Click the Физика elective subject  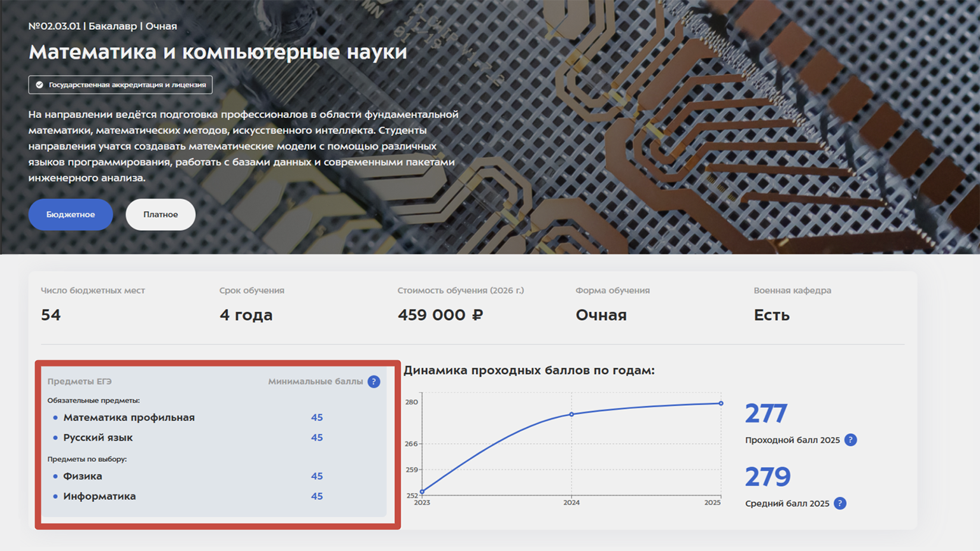pyautogui.click(x=83, y=477)
